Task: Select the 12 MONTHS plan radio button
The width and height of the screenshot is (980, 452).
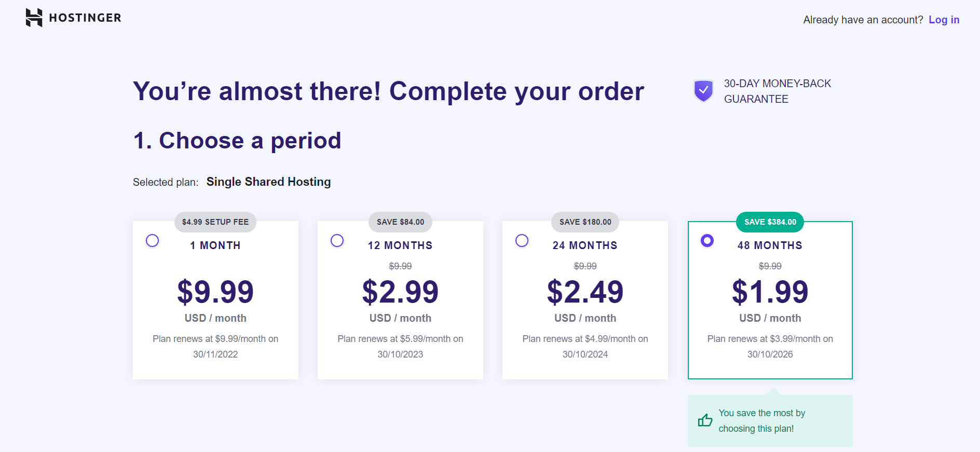Action: coord(337,240)
